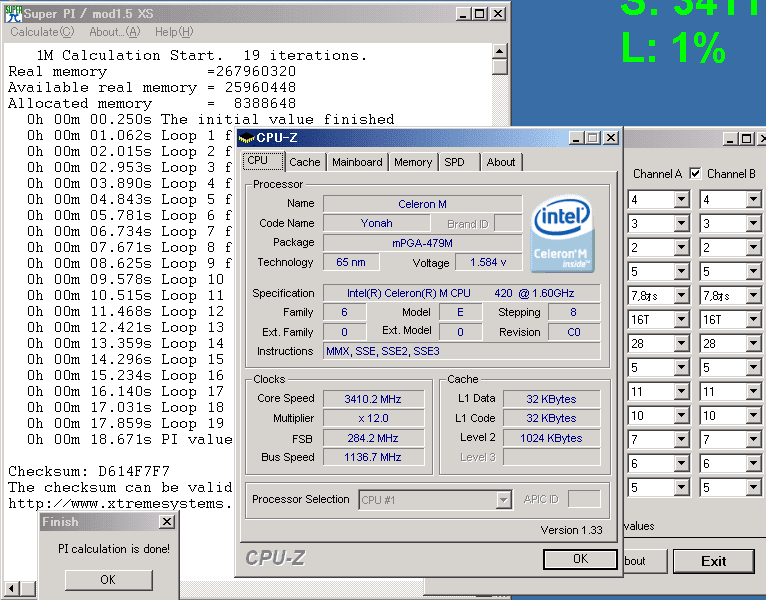766x600 pixels.
Task: Open Channel B dropdown showing 11
Action: (x=753, y=391)
